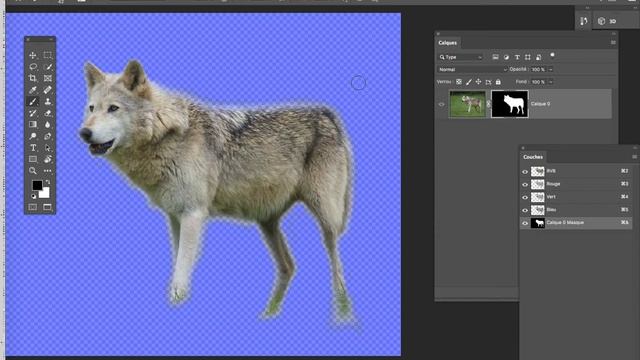Select the Path Selection arrow tool
This screenshot has width=640, height=360.
pos(47,148)
